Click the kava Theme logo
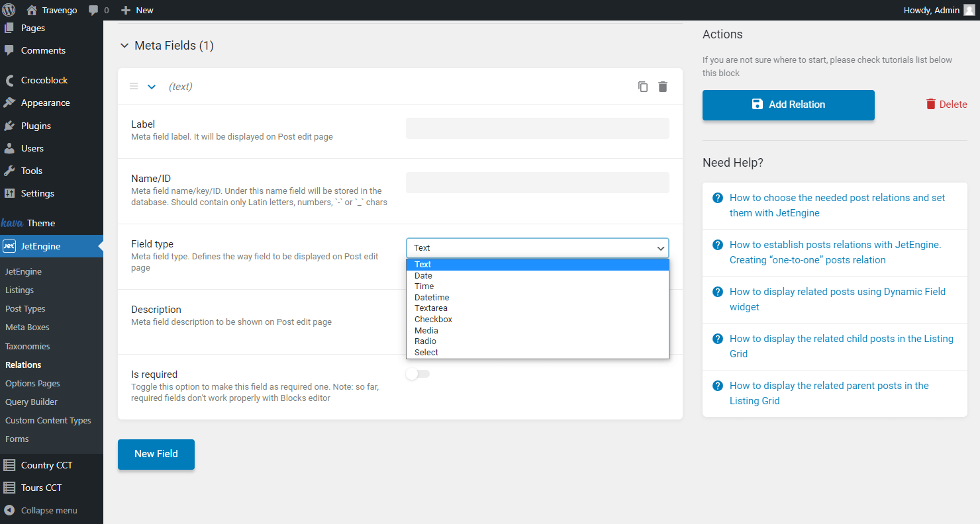The height and width of the screenshot is (524, 980). (12, 223)
